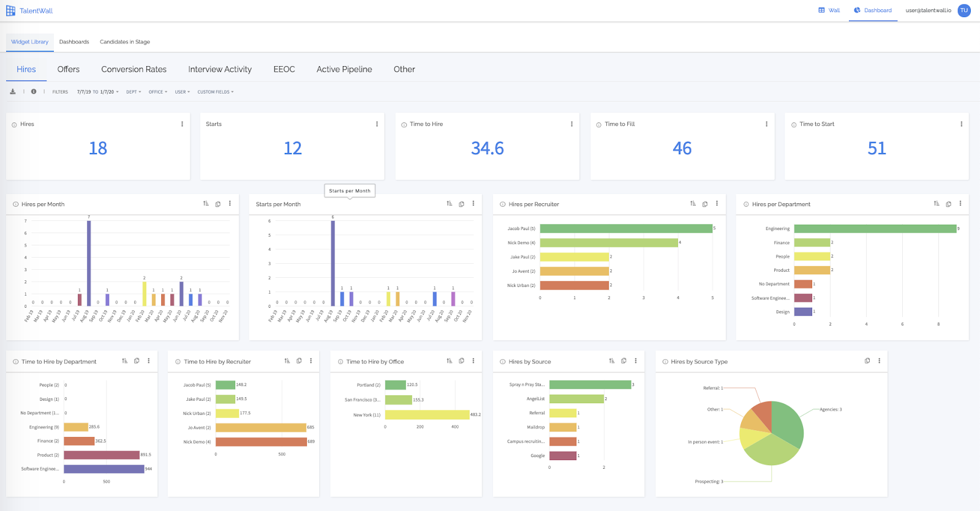Viewport: 980px width, 511px height.
Task: Click the copy icon on Hires per Department
Action: pyautogui.click(x=948, y=204)
